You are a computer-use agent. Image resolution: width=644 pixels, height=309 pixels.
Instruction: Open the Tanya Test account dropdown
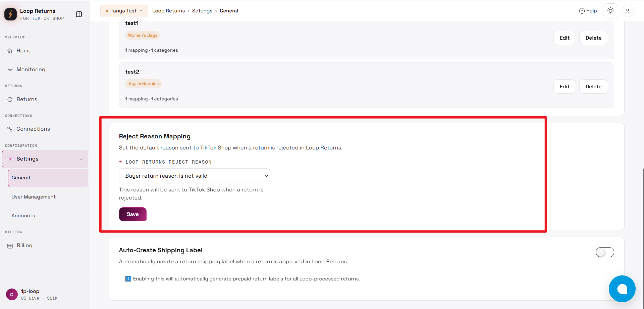[x=124, y=11]
